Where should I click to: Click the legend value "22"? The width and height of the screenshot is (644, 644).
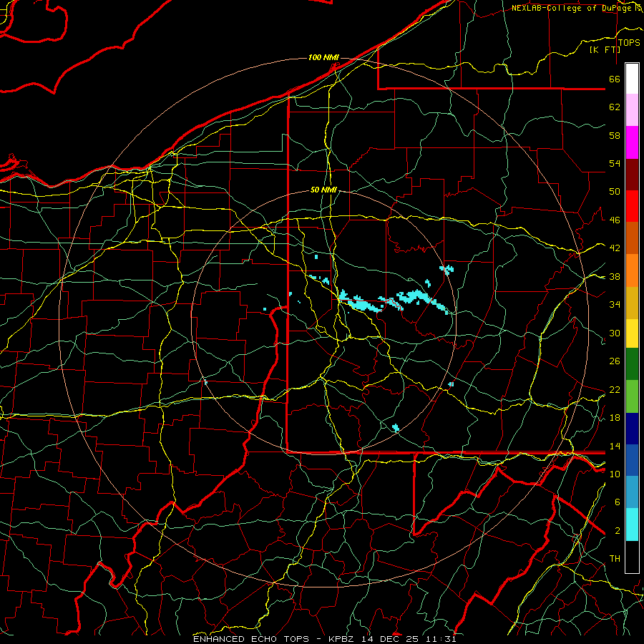615,389
